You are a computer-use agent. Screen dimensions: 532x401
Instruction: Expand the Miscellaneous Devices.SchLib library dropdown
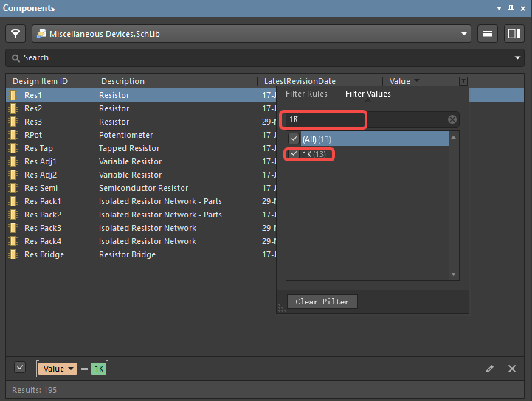point(464,34)
